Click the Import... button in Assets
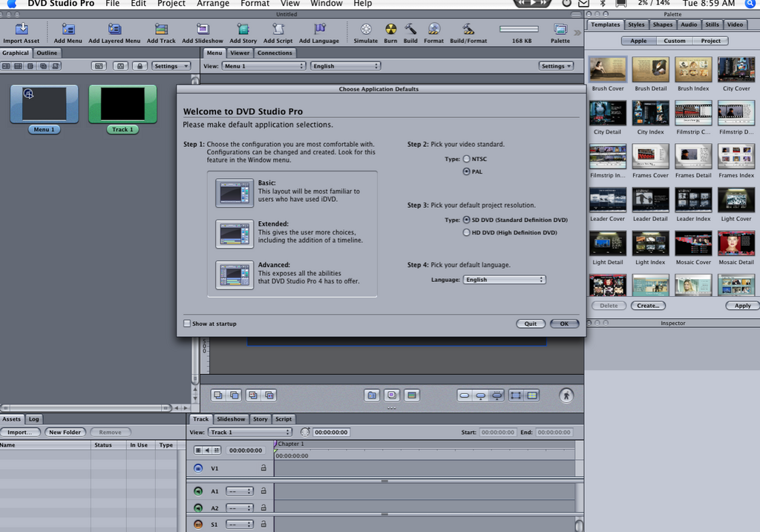The image size is (760, 532). tap(20, 432)
